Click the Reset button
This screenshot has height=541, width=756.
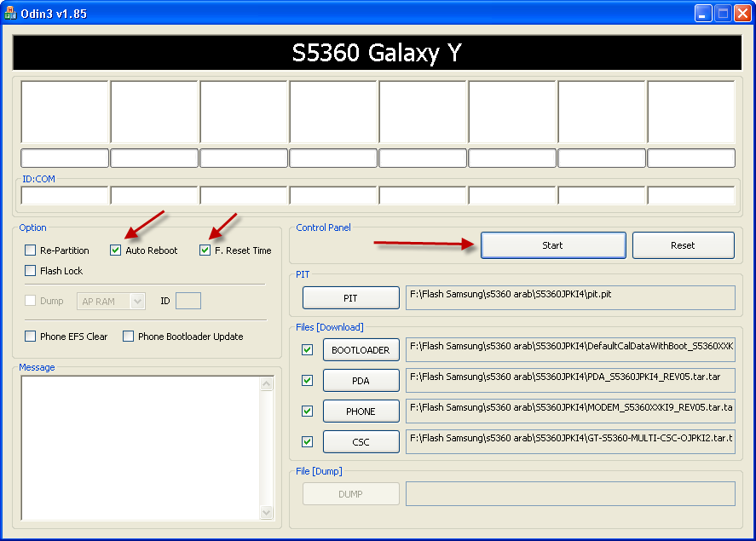[x=683, y=245]
